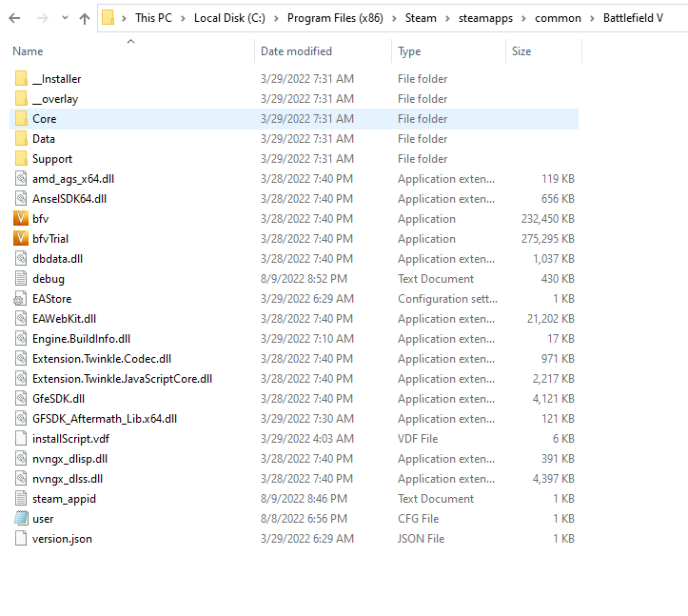
Task: Select the user CFG file icon
Action: click(21, 519)
